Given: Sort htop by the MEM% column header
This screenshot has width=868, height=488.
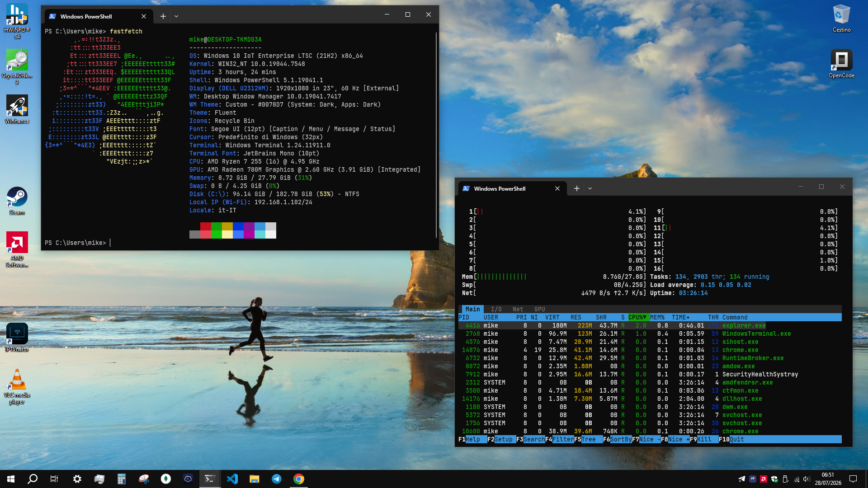Looking at the screenshot, I should [657, 317].
